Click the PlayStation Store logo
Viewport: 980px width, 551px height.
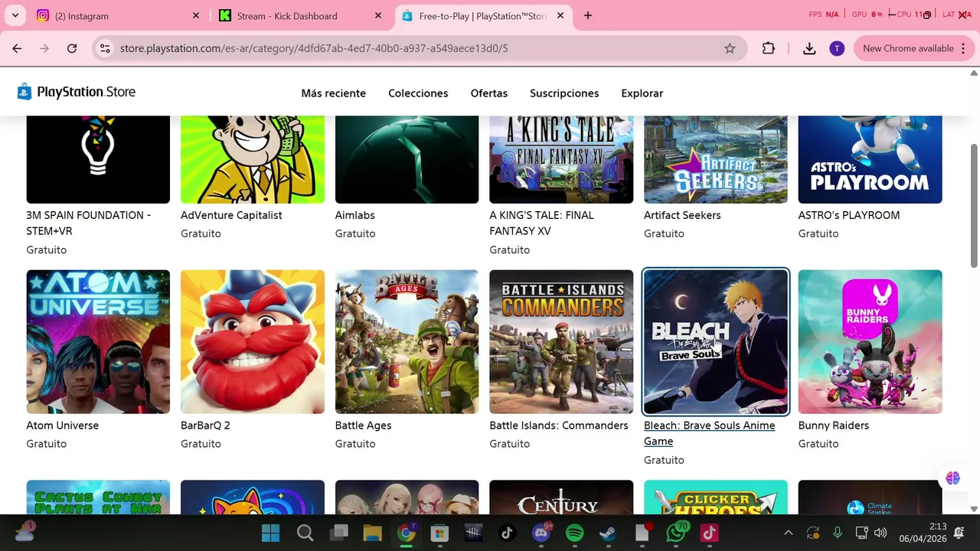point(77,92)
